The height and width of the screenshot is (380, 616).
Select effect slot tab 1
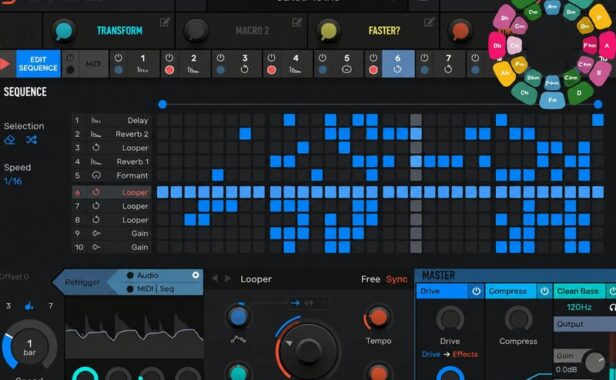[x=143, y=64]
